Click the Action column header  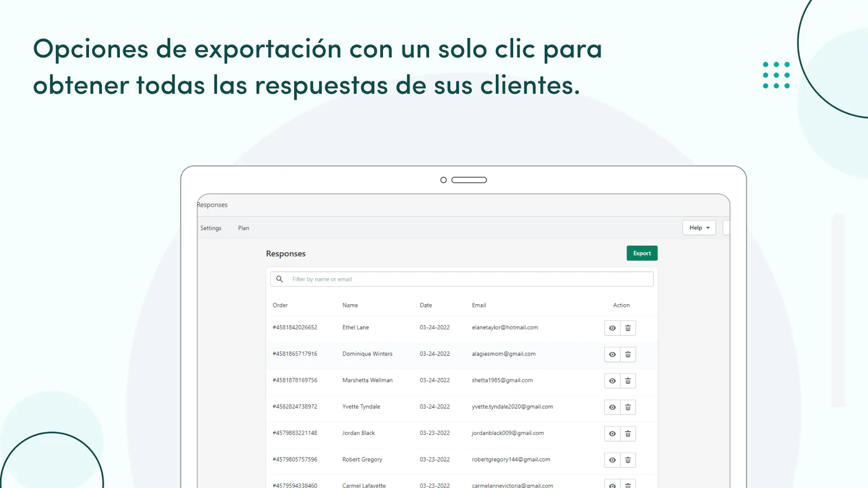tap(621, 305)
